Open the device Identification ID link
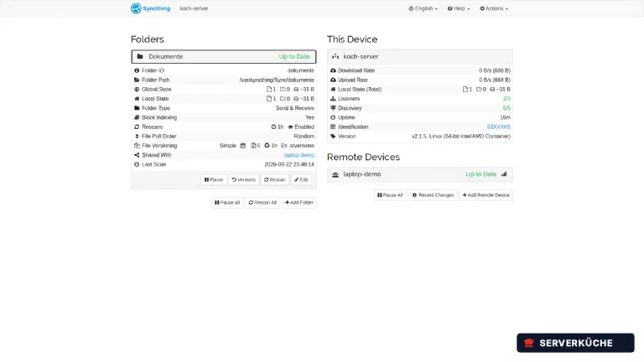Image resolution: width=644 pixels, height=362 pixels. click(499, 127)
